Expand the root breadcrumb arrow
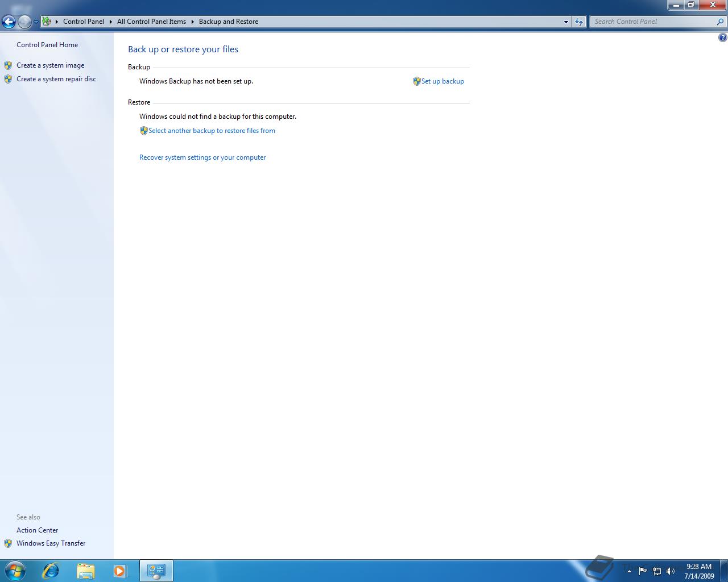The height and width of the screenshot is (582, 728). click(x=57, y=22)
